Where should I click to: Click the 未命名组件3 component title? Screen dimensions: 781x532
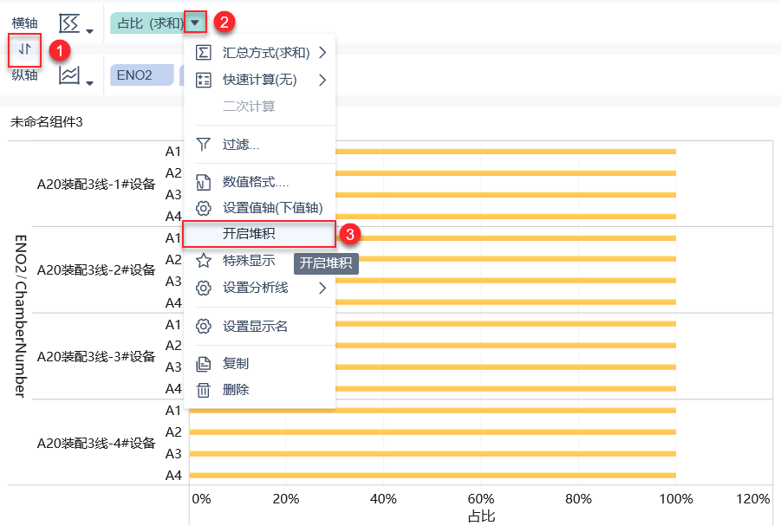[47, 122]
